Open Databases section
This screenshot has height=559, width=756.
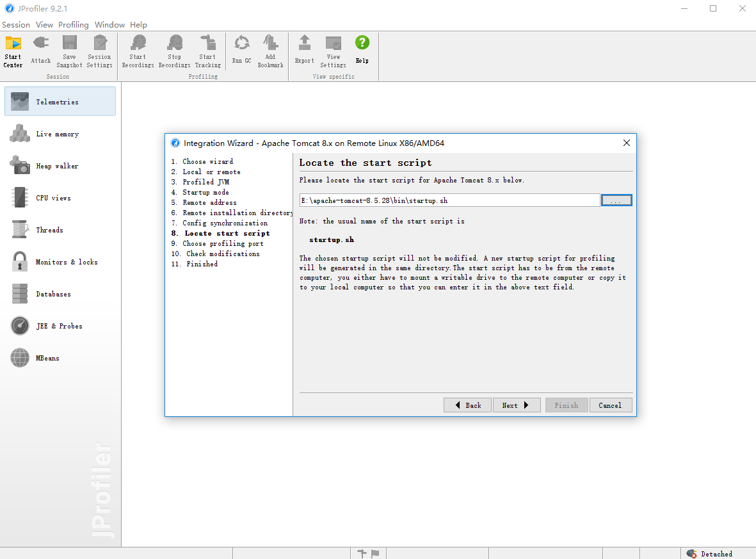click(x=60, y=294)
